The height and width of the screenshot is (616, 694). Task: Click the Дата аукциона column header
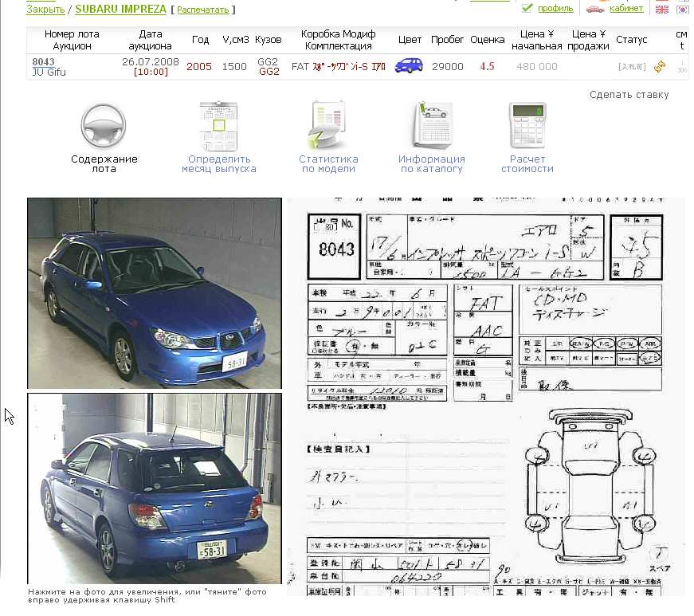pyautogui.click(x=150, y=40)
